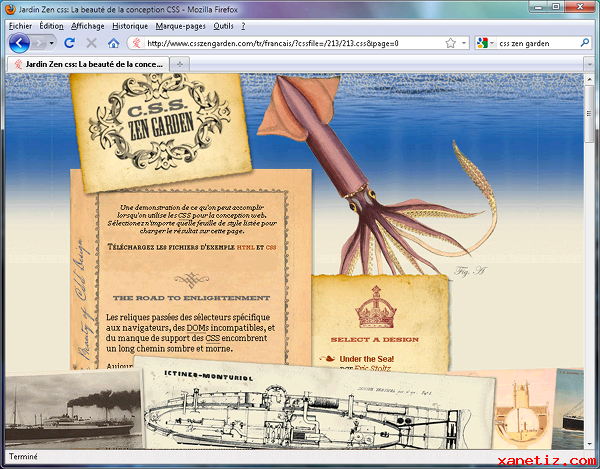Click the Firefox logo in the title bar
The image size is (600, 469).
tap(10, 9)
